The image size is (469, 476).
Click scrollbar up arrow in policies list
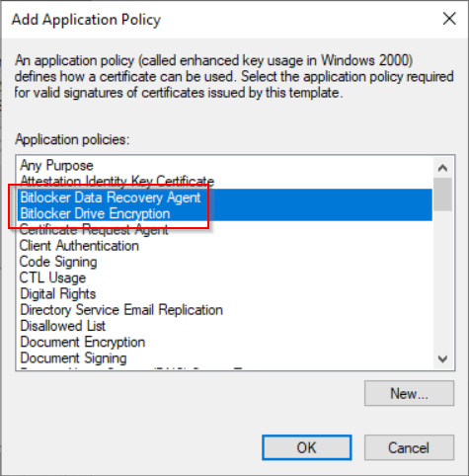[442, 168]
